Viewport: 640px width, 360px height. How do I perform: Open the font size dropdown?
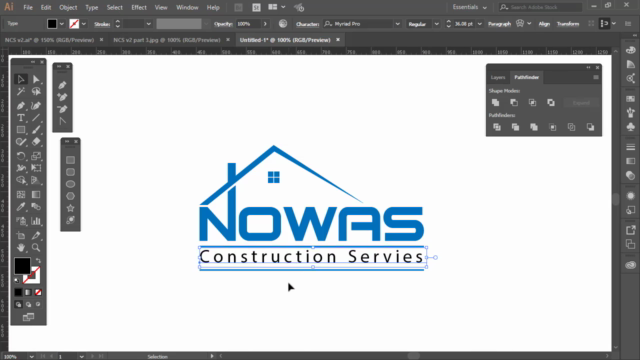pos(480,24)
